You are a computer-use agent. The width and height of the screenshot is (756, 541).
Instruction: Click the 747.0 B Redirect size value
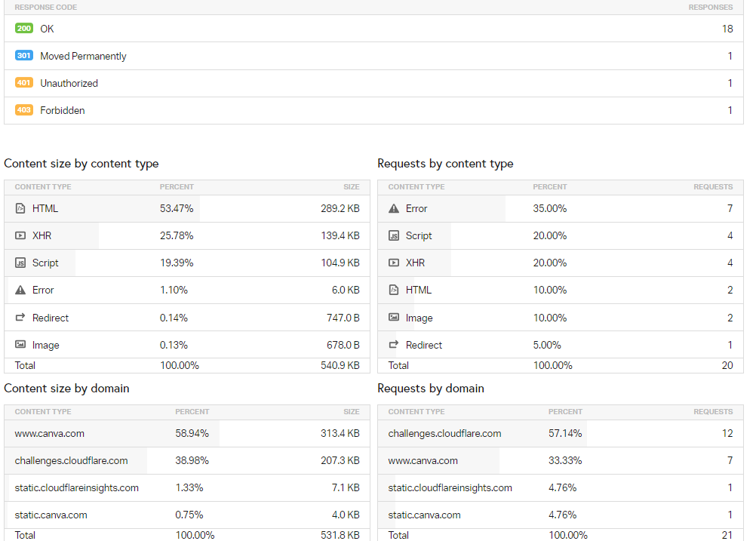click(x=343, y=318)
